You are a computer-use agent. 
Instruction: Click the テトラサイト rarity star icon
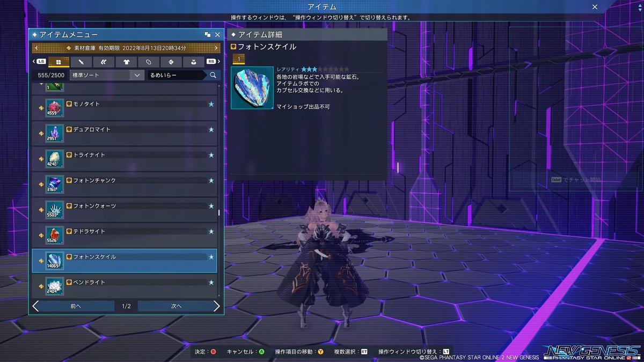[x=211, y=231]
